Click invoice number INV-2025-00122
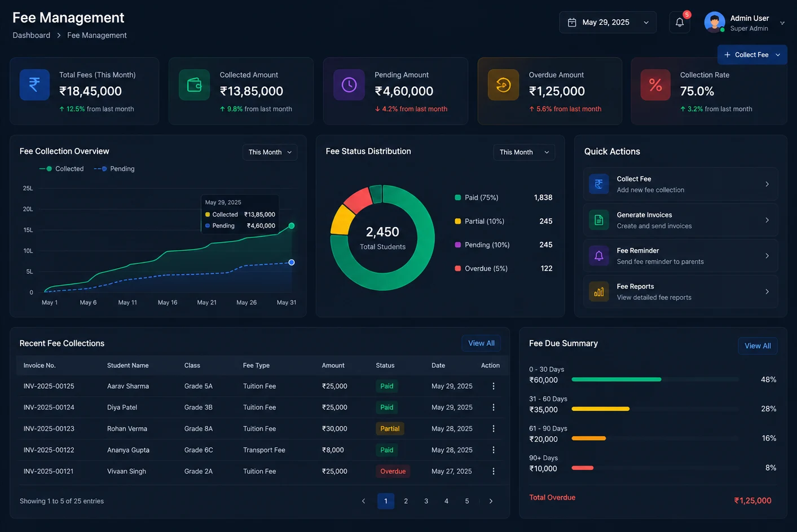The width and height of the screenshot is (797, 532). click(49, 450)
